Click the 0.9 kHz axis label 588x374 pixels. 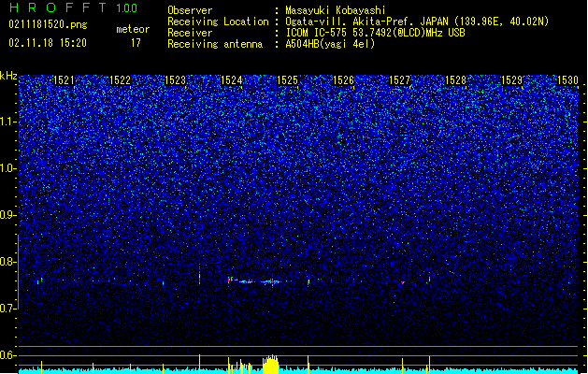pos(7,215)
